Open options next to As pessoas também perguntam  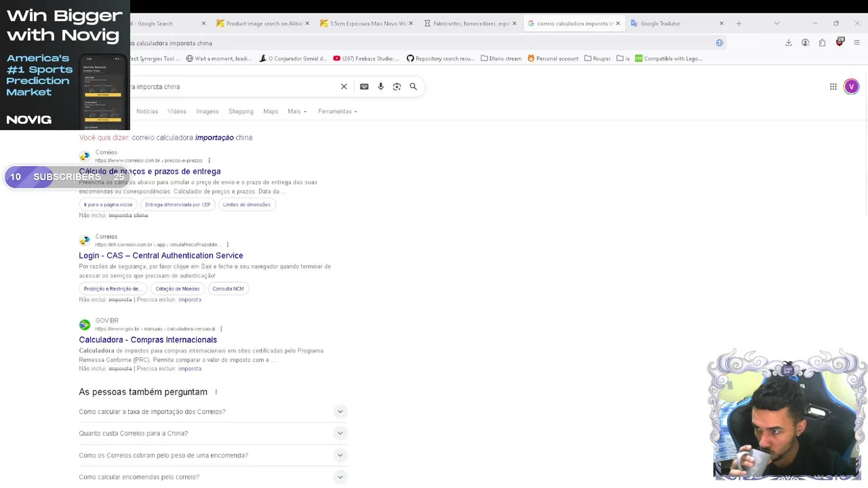coord(216,392)
